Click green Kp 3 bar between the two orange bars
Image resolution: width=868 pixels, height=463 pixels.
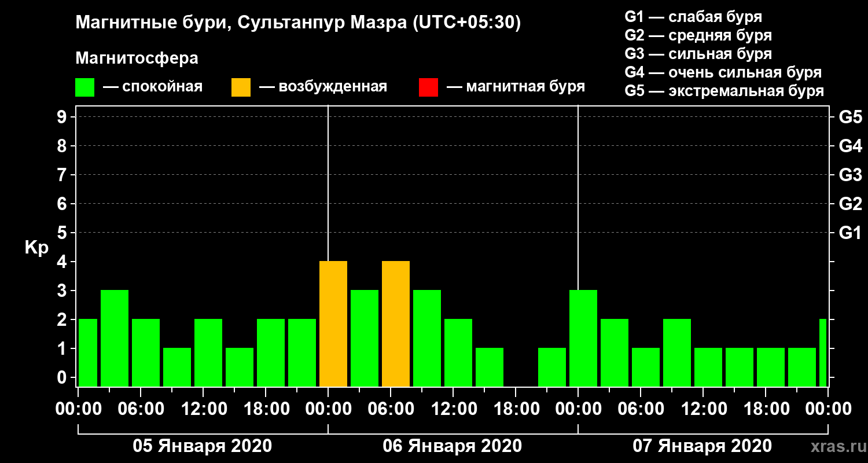click(x=365, y=339)
